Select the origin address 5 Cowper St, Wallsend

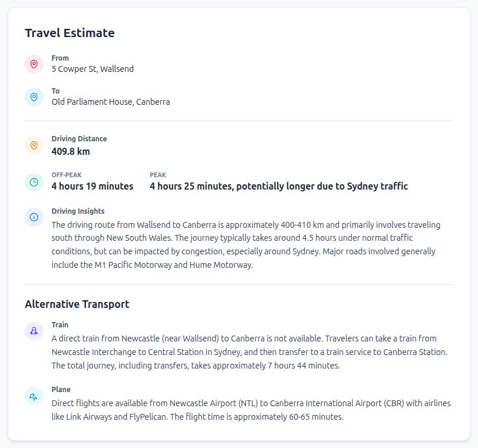[92, 69]
